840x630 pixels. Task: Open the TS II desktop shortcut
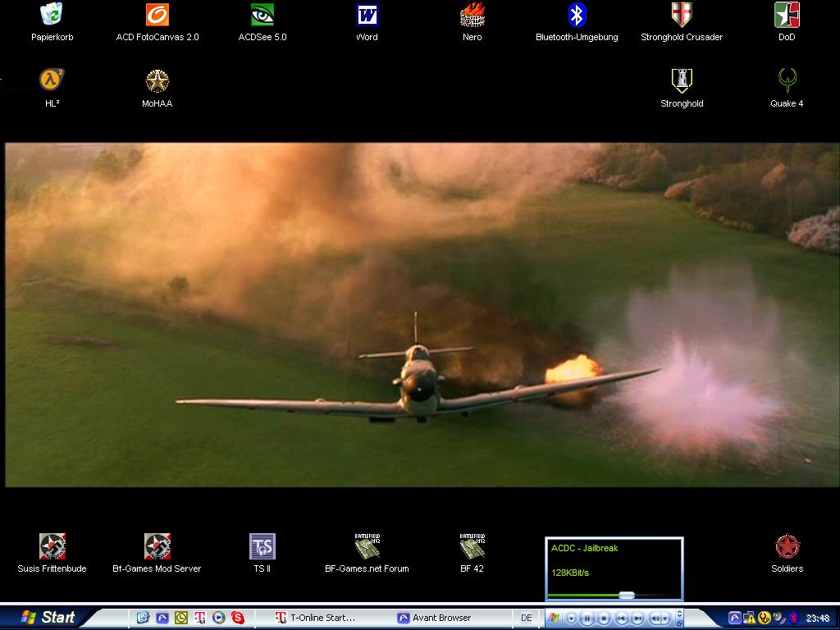[262, 547]
